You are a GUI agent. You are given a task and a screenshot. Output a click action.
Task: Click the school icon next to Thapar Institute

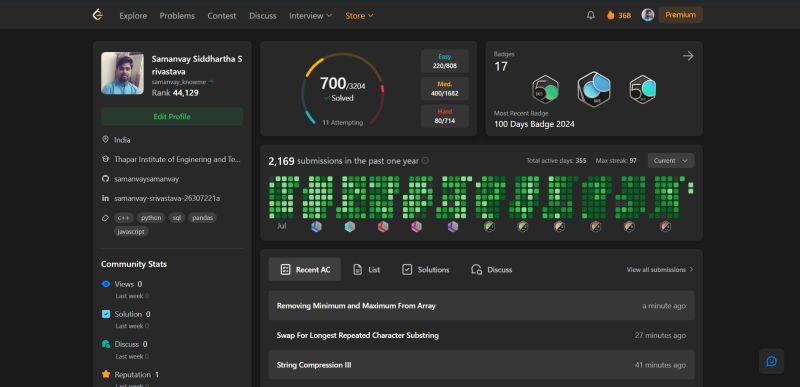point(106,159)
